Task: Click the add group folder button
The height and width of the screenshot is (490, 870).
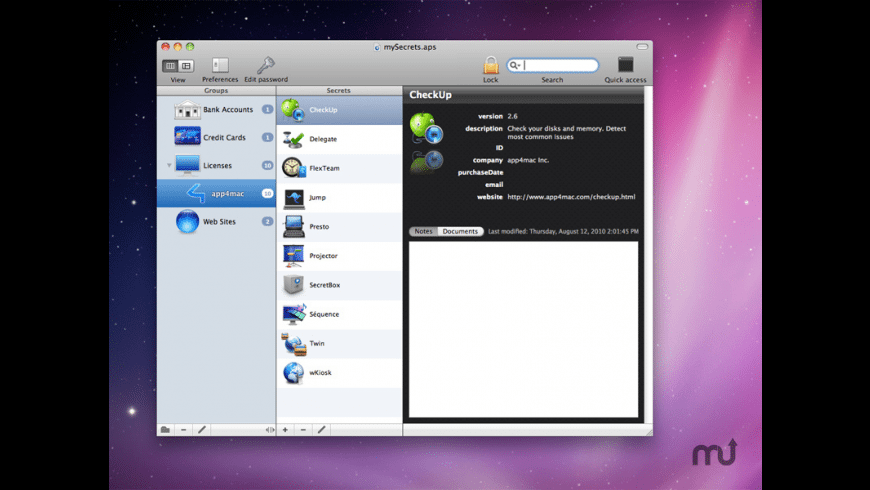Action: (x=165, y=430)
